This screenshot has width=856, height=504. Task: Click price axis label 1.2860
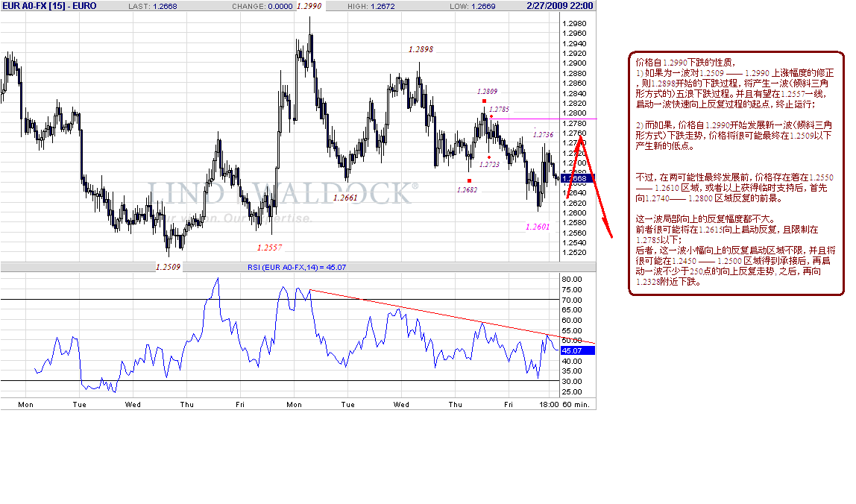(x=574, y=84)
